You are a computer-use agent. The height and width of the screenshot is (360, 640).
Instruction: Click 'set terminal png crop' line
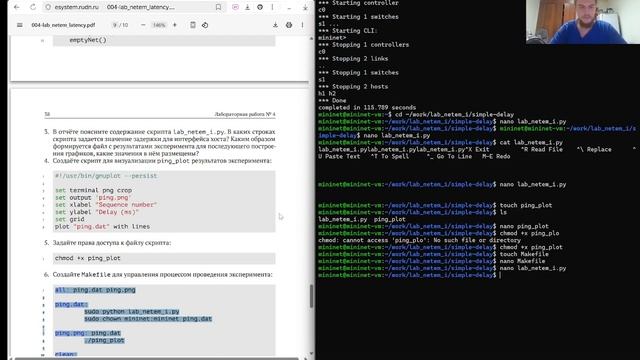point(93,190)
